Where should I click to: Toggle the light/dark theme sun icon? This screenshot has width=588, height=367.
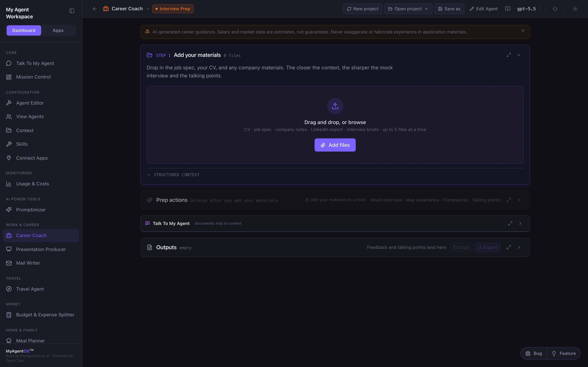575,9
